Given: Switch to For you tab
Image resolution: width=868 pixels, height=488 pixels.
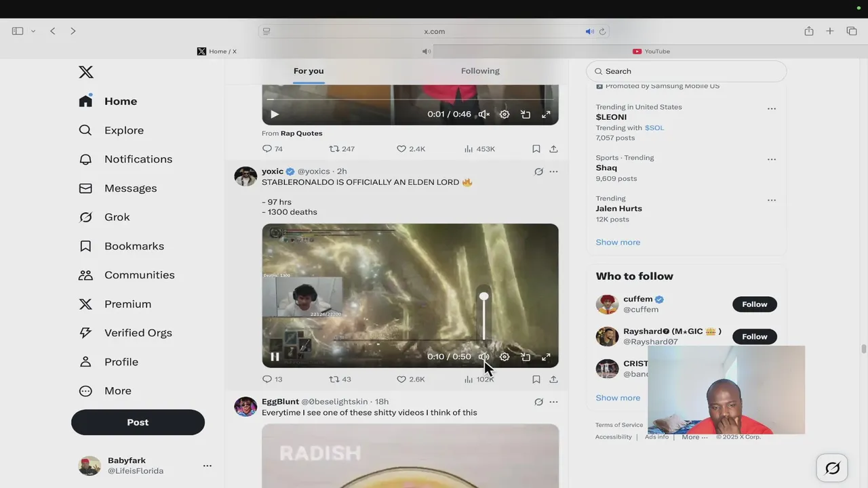Looking at the screenshot, I should click(x=309, y=70).
